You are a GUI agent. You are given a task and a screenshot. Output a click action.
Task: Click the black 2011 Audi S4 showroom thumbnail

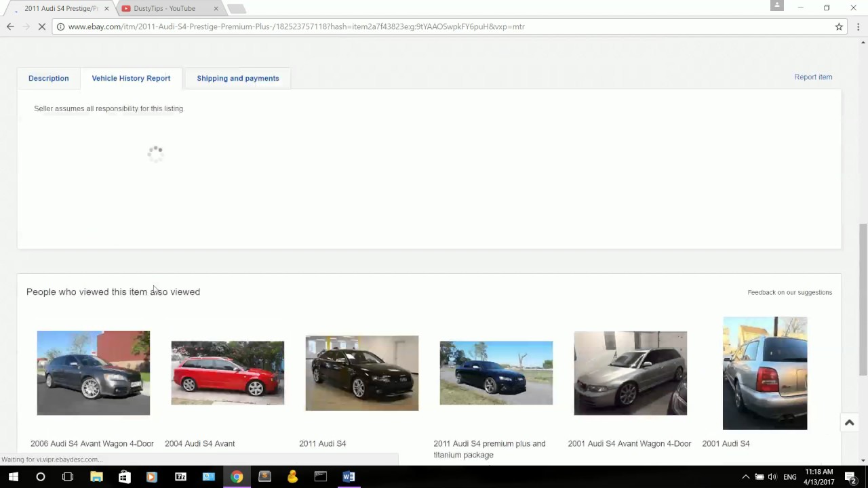(x=362, y=373)
